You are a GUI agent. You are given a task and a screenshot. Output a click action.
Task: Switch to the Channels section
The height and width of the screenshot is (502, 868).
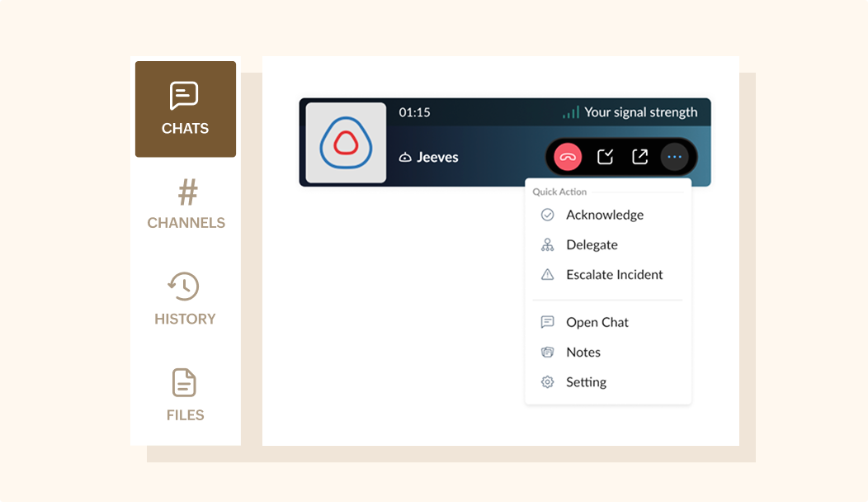pos(185,205)
